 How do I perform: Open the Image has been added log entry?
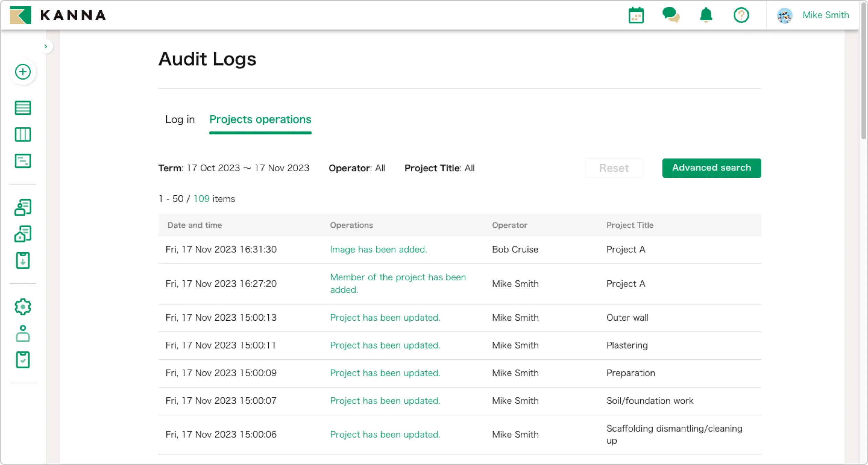tap(378, 249)
